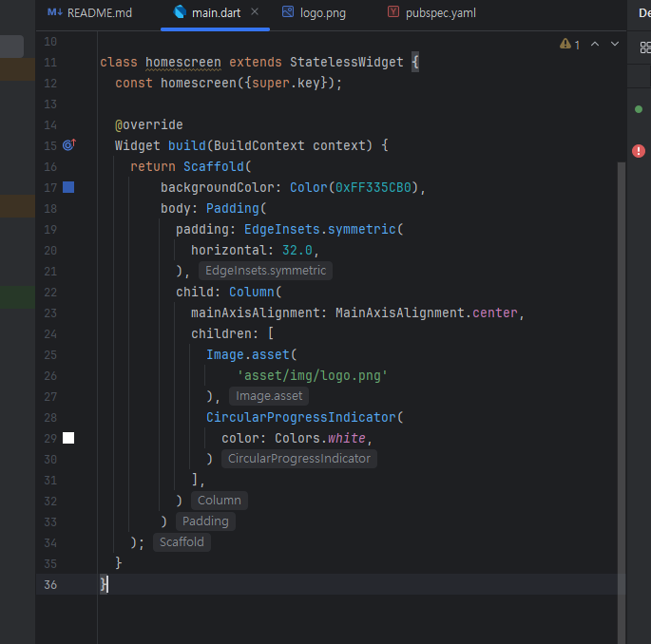The image size is (651, 644).
Task: Click the CircularProgressIndicator inlay hint
Action: click(299, 459)
